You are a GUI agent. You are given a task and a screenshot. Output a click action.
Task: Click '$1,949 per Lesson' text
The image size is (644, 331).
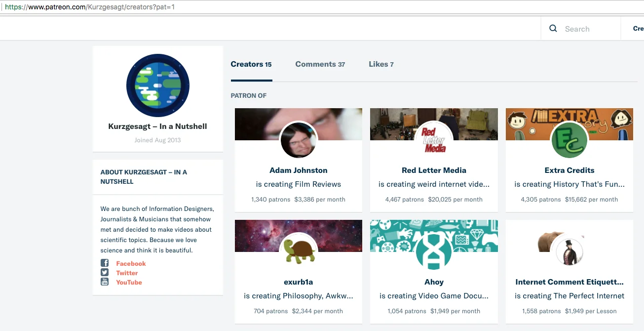click(x=591, y=311)
